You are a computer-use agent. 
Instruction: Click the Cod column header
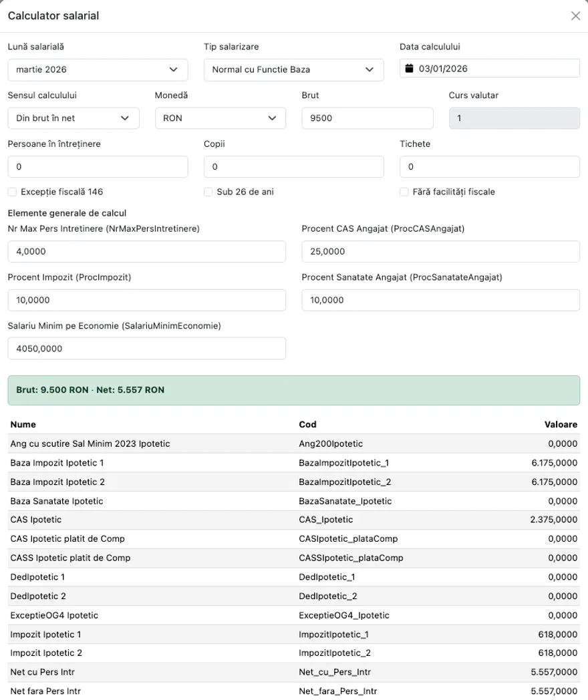pos(307,425)
